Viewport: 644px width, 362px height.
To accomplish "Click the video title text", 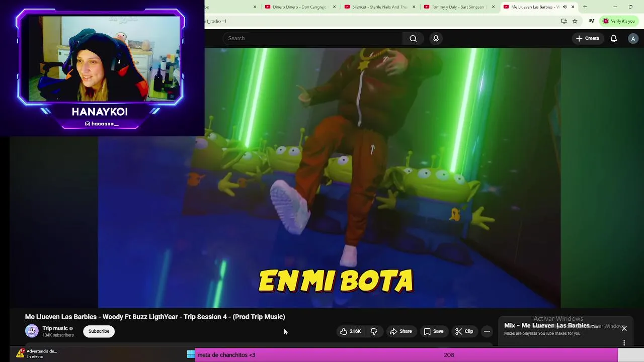I will click(155, 317).
